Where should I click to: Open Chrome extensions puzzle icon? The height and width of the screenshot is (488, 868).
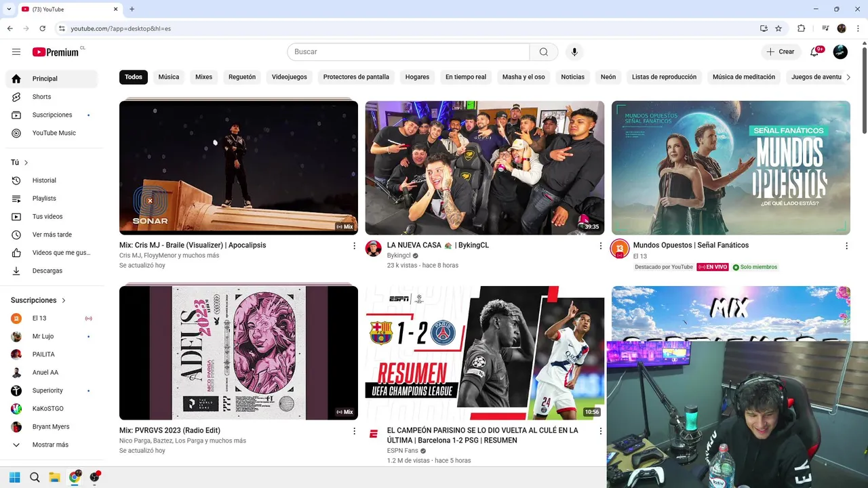pos(801,28)
